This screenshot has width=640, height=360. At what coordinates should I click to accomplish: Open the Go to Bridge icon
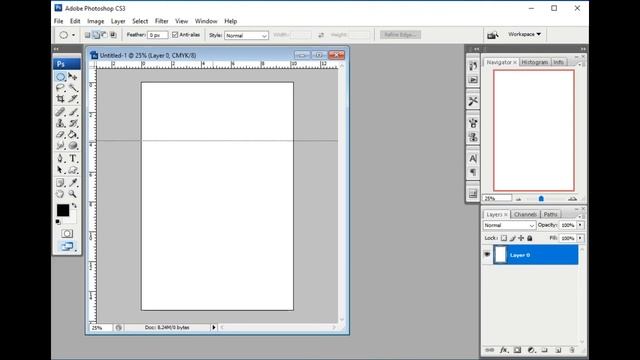point(493,35)
